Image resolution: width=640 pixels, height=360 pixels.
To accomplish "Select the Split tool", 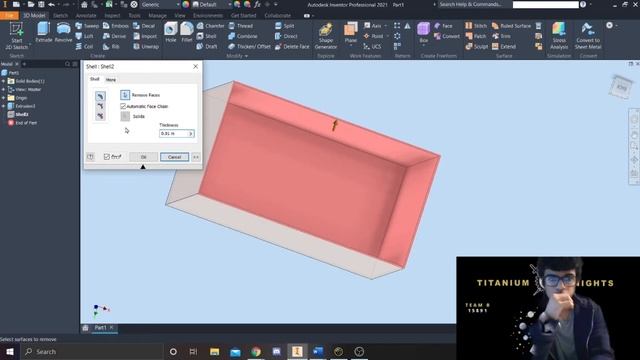I will tap(284, 26).
